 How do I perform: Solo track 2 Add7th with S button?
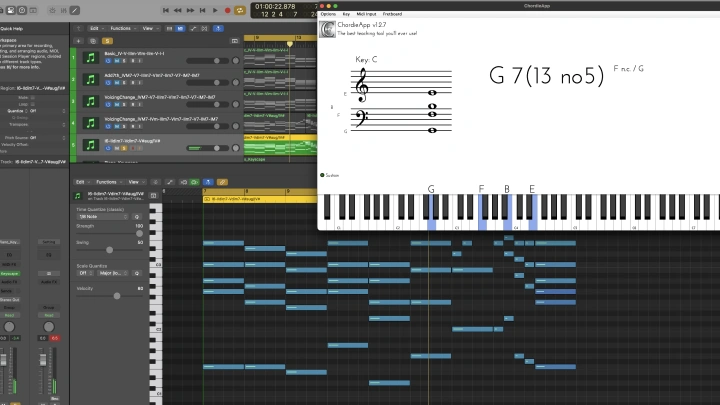point(124,83)
